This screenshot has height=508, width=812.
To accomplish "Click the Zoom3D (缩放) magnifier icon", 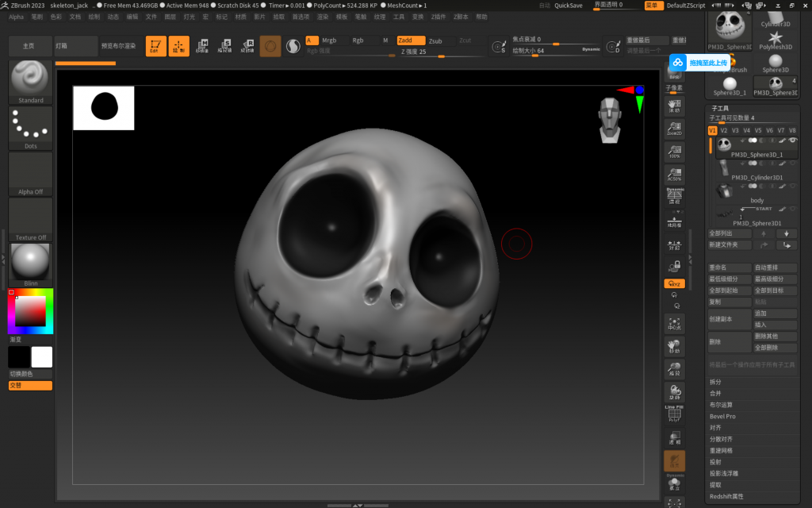I will 674,369.
